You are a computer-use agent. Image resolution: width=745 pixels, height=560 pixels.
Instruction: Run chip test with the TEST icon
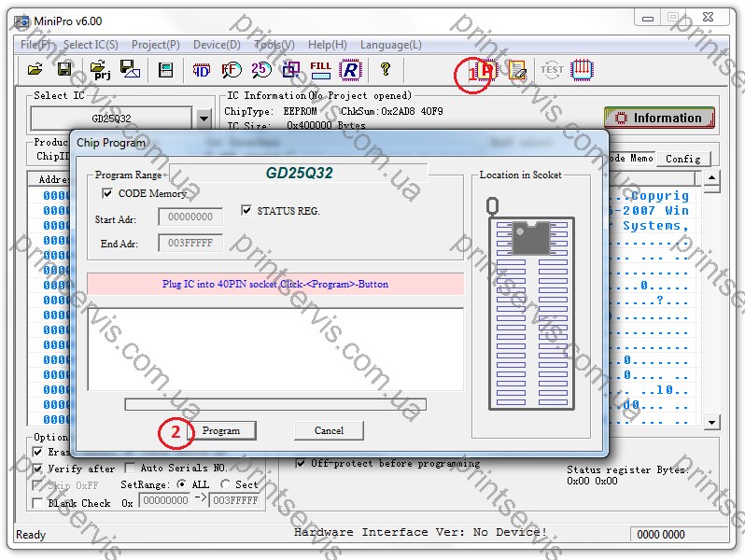552,70
